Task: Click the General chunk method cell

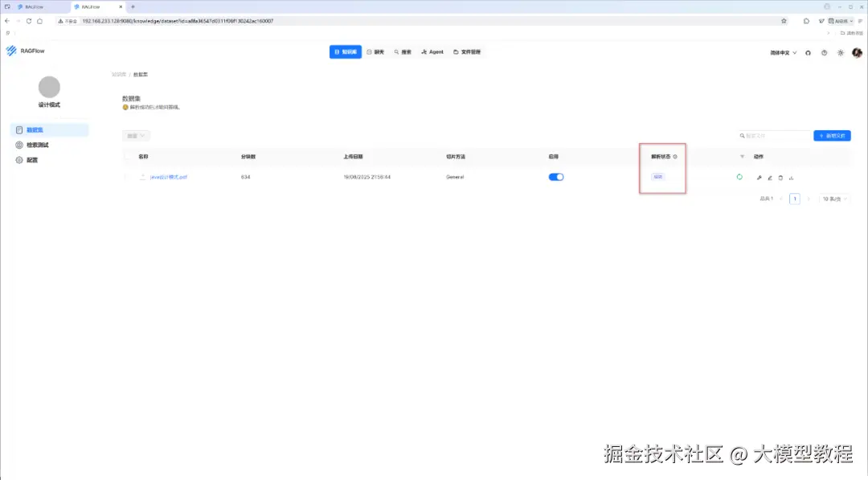Action: (x=455, y=177)
